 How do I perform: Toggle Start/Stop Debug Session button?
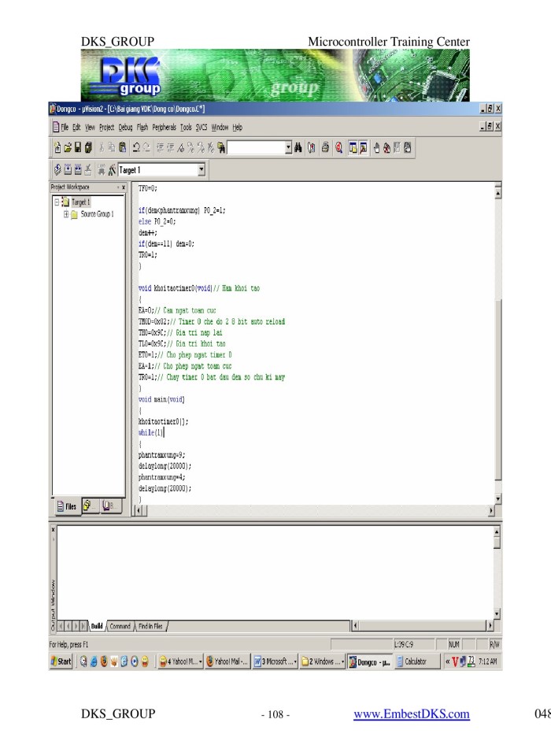(338, 147)
